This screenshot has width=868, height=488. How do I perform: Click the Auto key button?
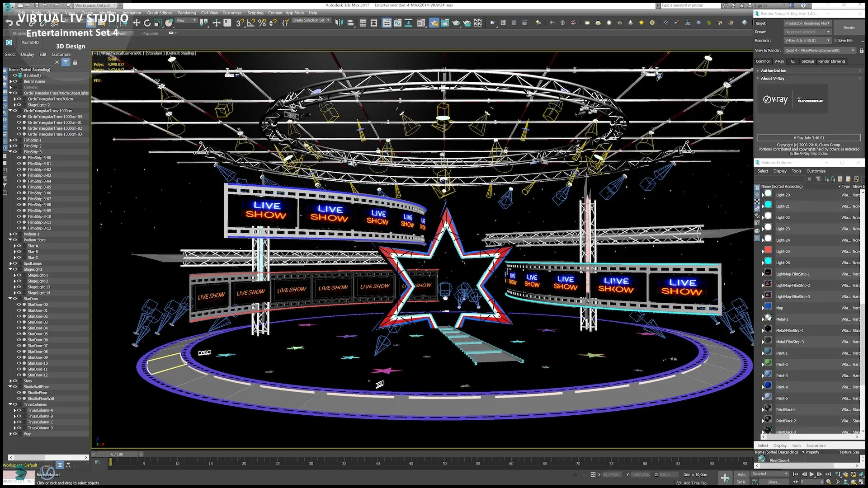click(x=742, y=474)
